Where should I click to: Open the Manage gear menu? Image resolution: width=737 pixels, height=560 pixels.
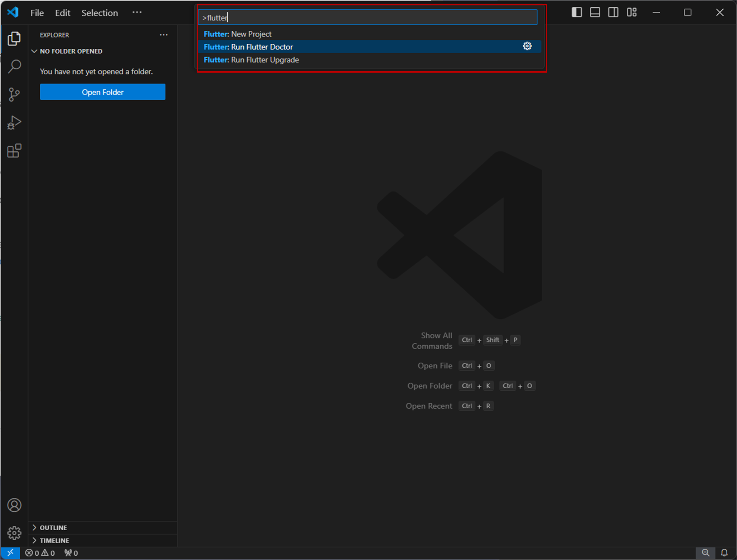[x=14, y=533]
